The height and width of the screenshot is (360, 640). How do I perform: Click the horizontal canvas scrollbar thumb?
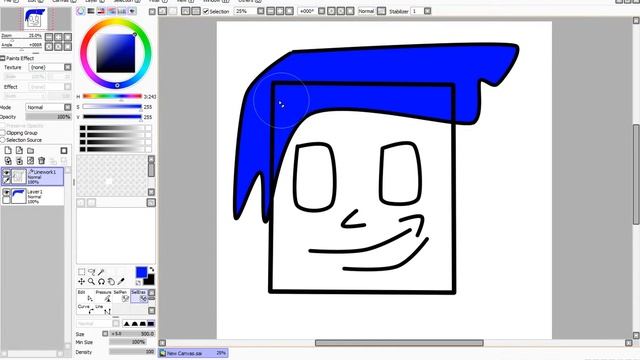click(x=399, y=343)
